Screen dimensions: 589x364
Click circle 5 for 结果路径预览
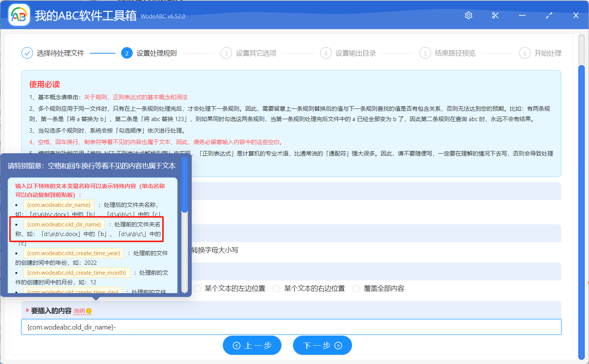tap(425, 53)
